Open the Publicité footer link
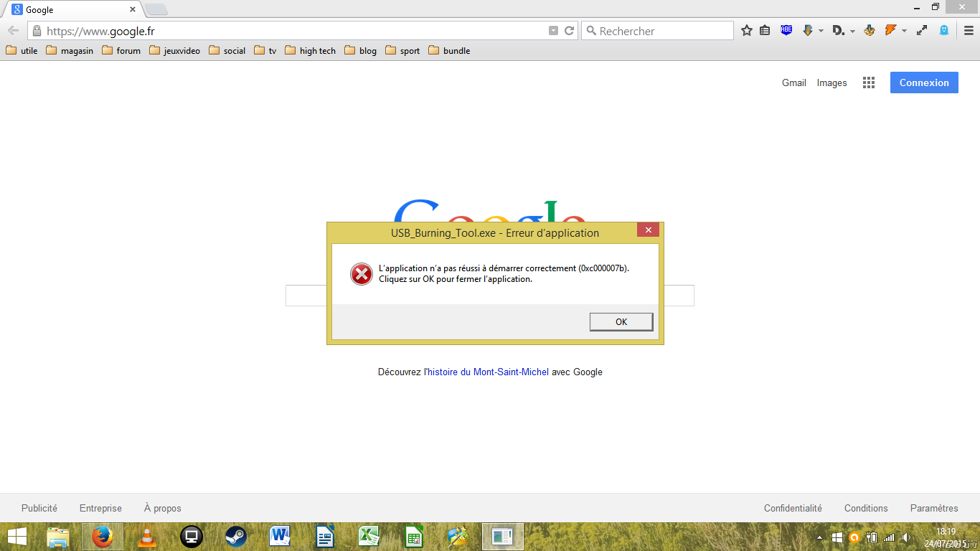Image resolution: width=980 pixels, height=551 pixels. pos(39,508)
